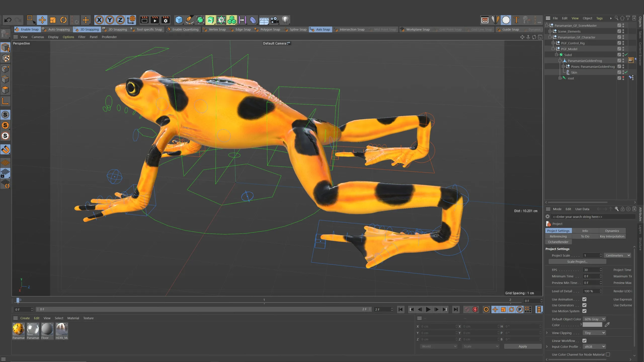Open viewport ProRender menu
The width and height of the screenshot is (644, 362).
tap(109, 37)
